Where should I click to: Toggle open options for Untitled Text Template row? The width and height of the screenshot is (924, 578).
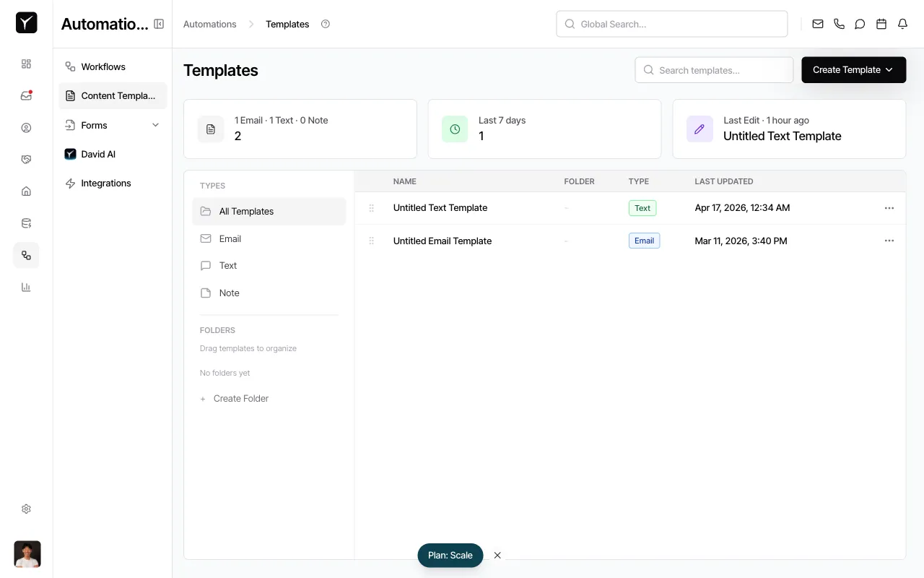coord(889,207)
